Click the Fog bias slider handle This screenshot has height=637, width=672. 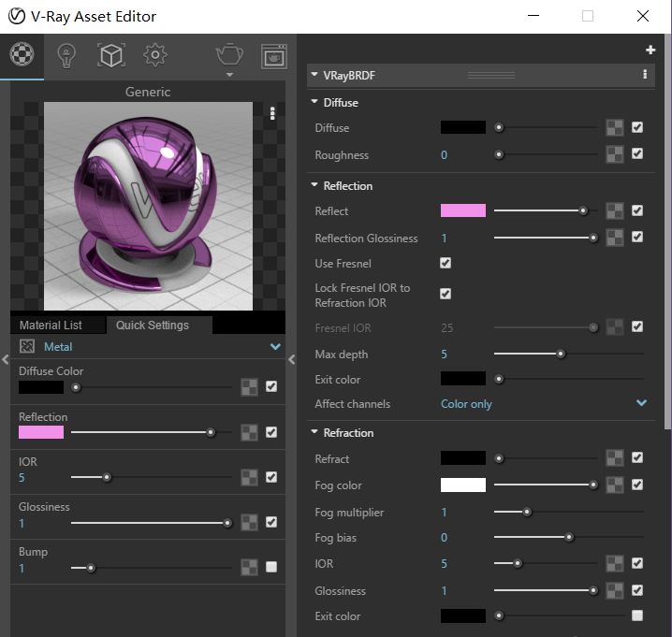(569, 537)
